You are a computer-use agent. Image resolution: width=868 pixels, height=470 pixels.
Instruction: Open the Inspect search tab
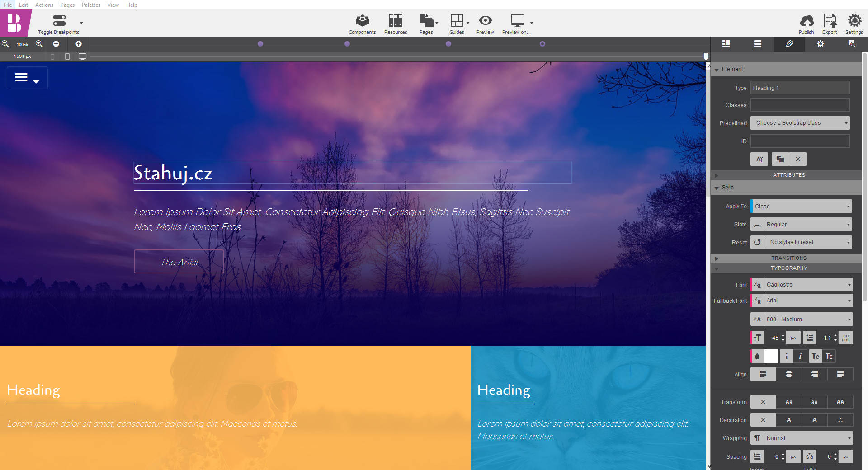852,44
